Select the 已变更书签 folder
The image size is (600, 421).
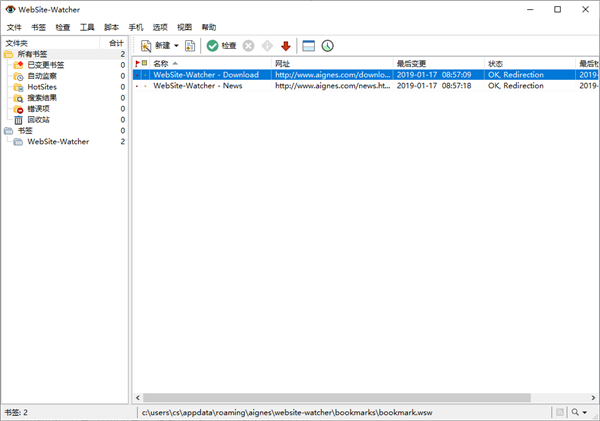pos(46,65)
